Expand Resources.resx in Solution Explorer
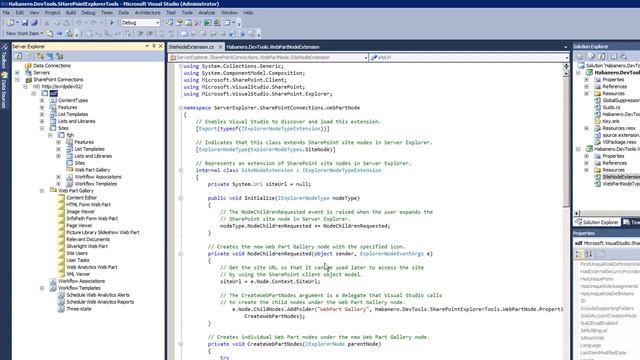 pyautogui.click(x=587, y=128)
